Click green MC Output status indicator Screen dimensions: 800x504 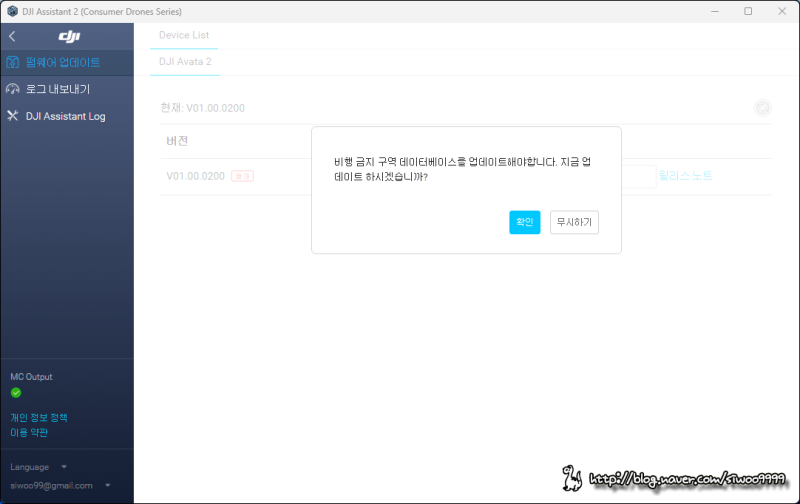tap(16, 393)
